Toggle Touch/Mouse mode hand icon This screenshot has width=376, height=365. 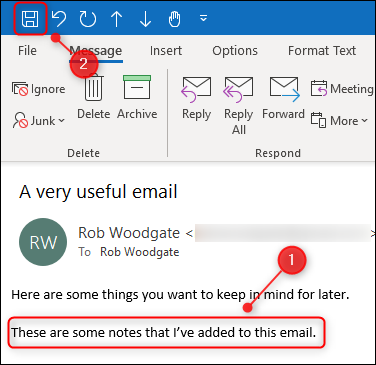tap(174, 19)
